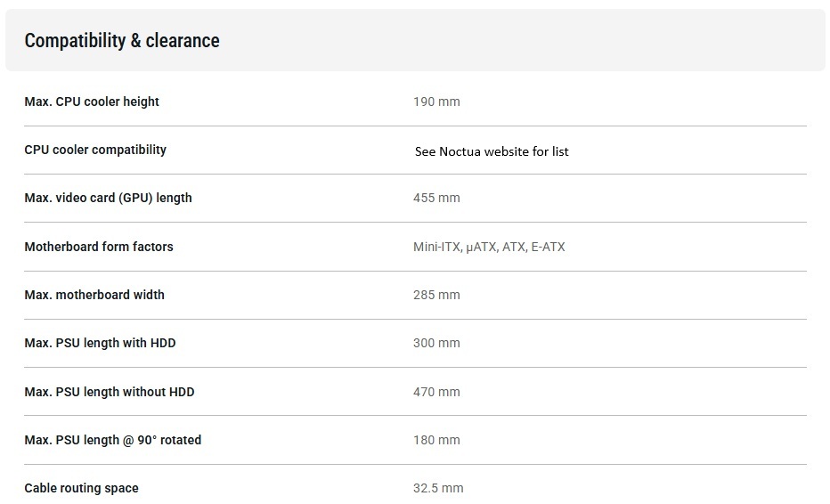Image resolution: width=830 pixels, height=504 pixels.
Task: Click the Max. CPU cooler height label
Action: pyautogui.click(x=92, y=102)
